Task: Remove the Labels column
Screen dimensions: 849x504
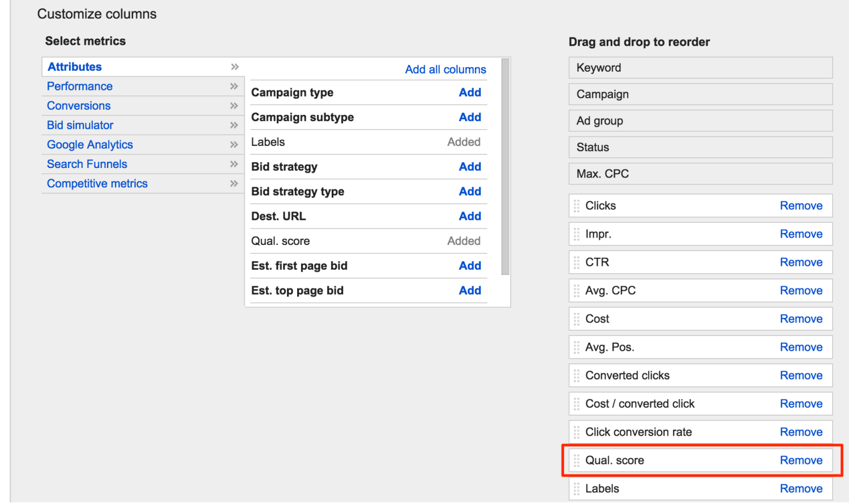Action: [x=801, y=489]
